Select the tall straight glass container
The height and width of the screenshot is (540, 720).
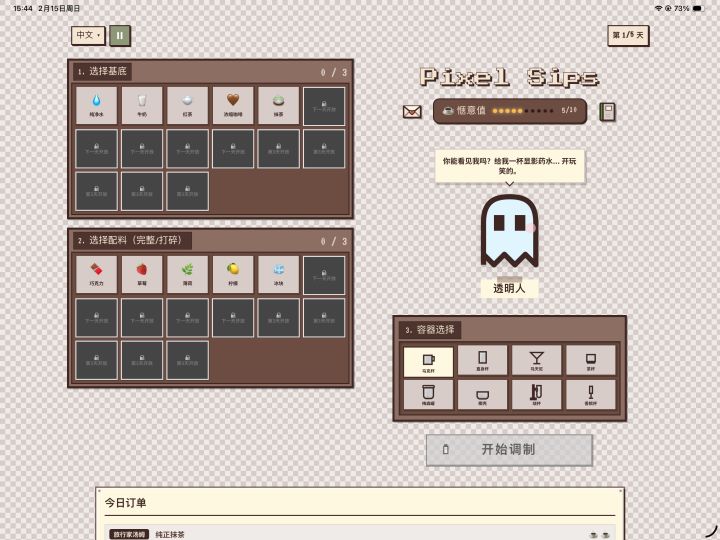(482, 360)
